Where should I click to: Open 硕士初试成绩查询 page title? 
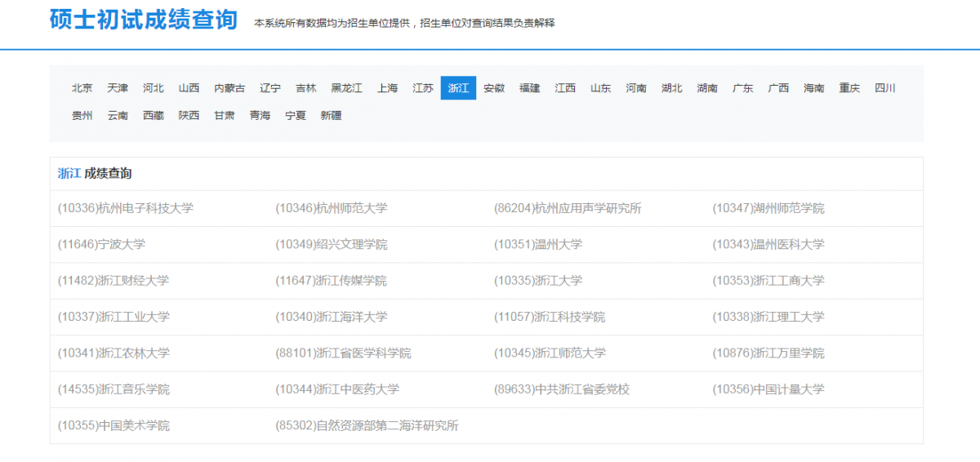pos(144,19)
